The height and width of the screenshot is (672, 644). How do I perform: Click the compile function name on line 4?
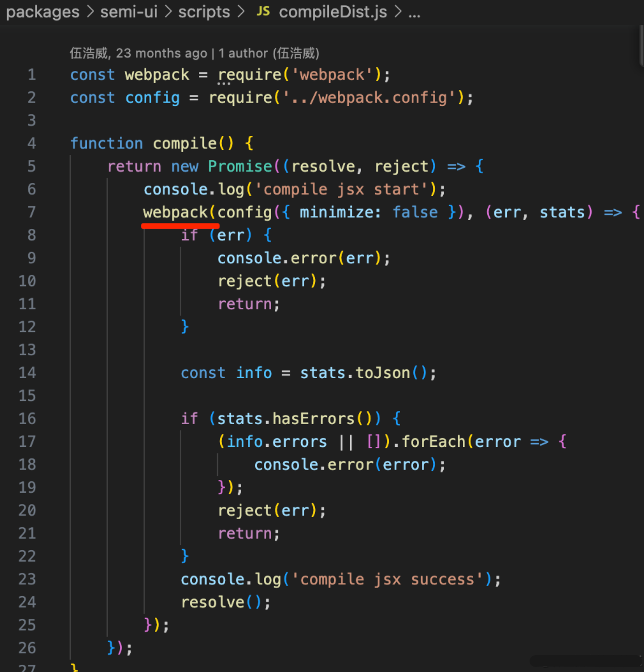click(185, 143)
